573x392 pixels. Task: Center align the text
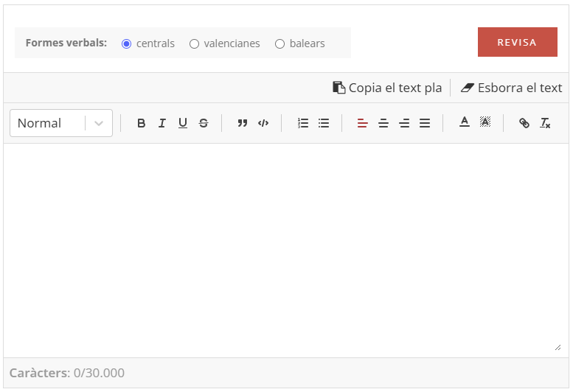(383, 123)
